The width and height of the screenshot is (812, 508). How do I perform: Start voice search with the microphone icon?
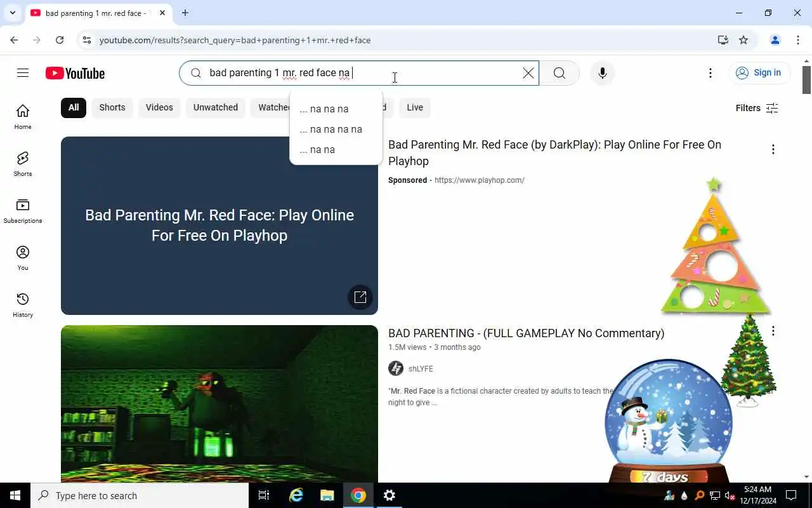coord(602,73)
